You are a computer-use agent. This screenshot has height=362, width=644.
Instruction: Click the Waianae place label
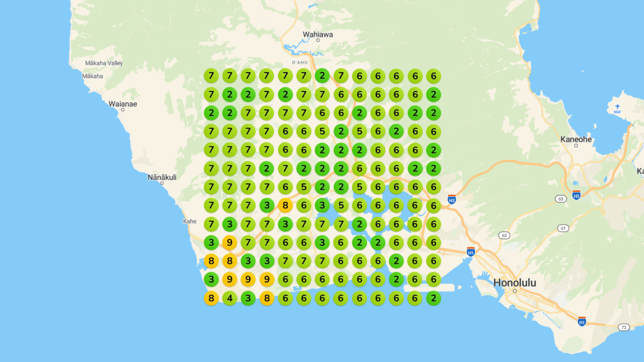[123, 104]
